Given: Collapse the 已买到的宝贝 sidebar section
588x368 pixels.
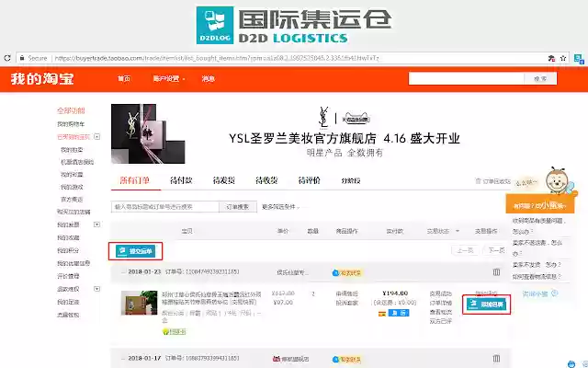Looking at the screenshot, I should 96,137.
